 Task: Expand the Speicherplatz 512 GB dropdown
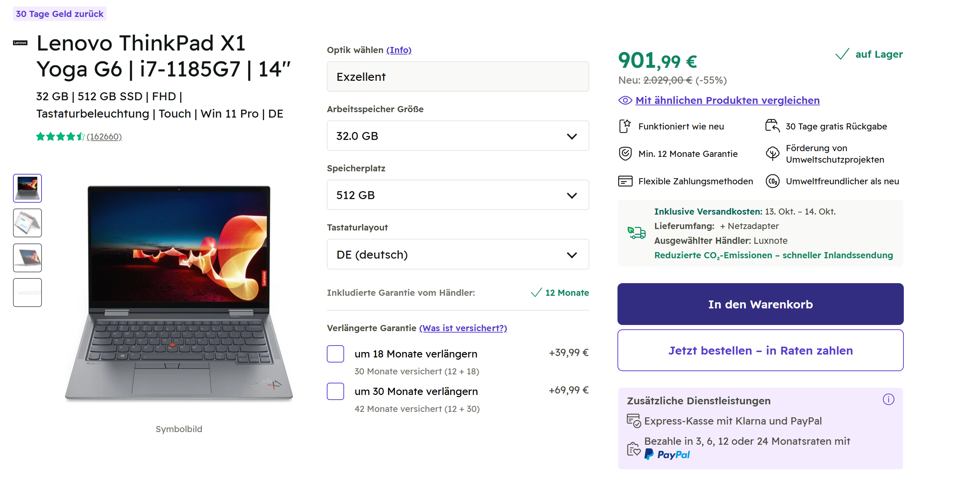pos(458,195)
